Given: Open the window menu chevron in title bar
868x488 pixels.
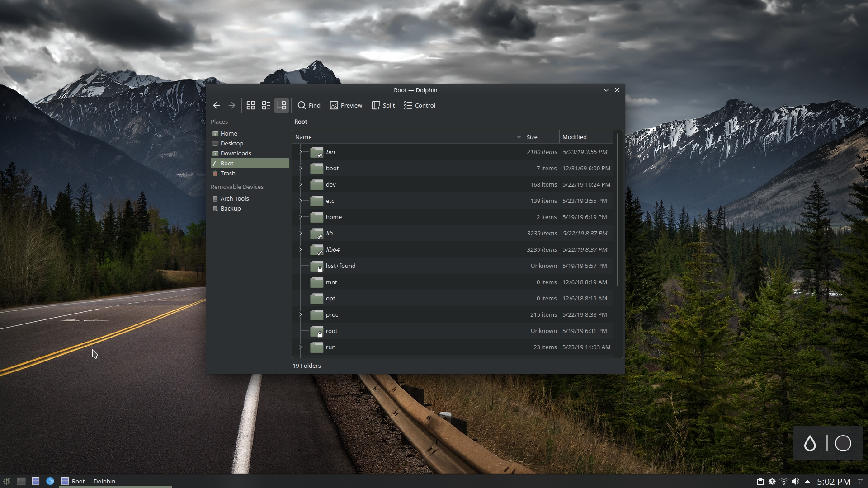Looking at the screenshot, I should click(x=606, y=90).
